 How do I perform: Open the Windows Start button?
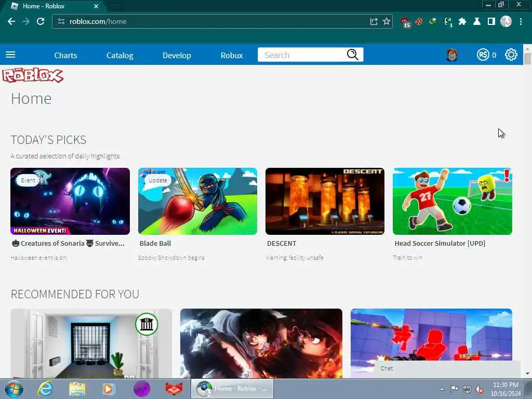tap(14, 389)
